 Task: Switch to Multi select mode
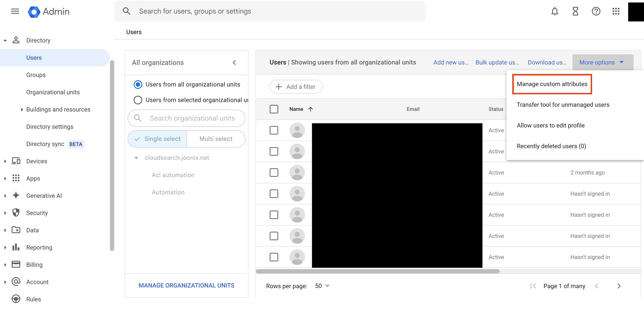click(216, 139)
